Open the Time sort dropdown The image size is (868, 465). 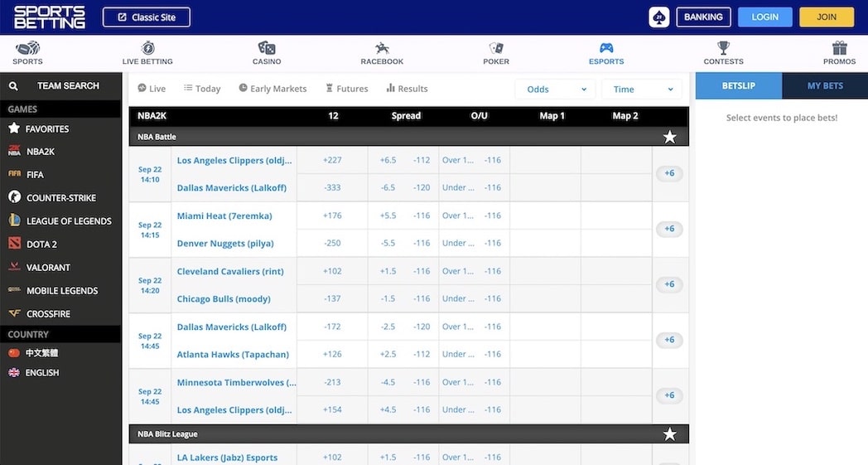642,90
